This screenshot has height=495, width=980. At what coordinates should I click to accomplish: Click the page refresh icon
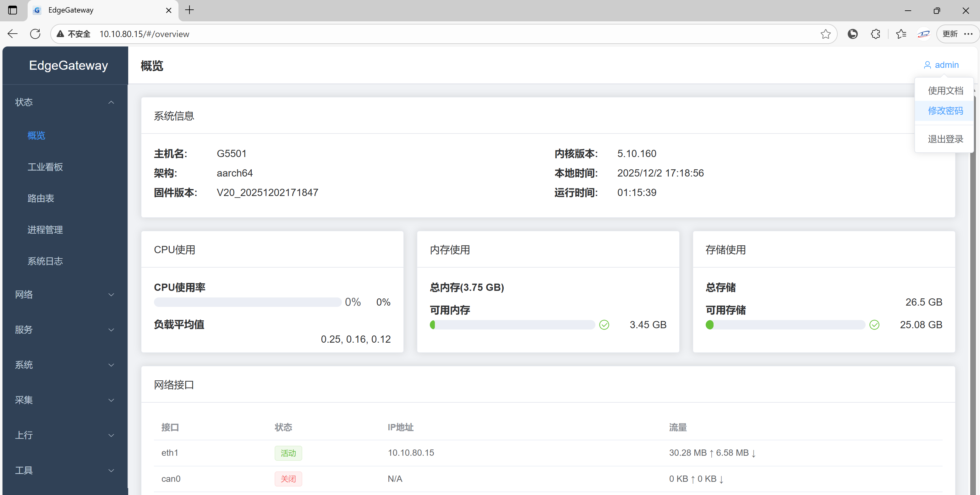(35, 34)
